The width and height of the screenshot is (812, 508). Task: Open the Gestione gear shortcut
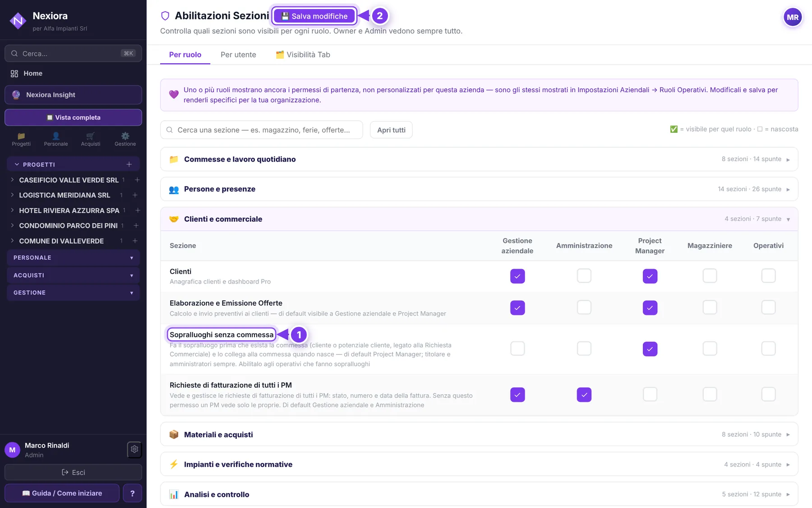pos(125,139)
